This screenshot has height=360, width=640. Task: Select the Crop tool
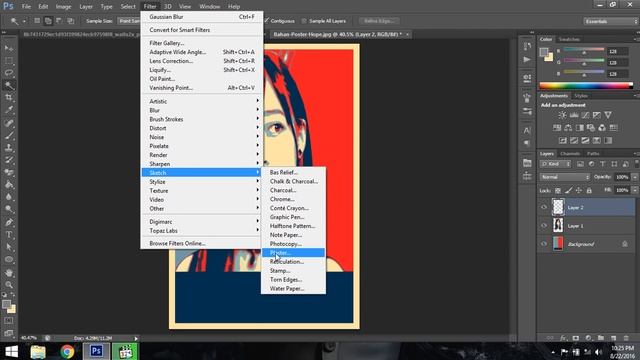point(9,98)
